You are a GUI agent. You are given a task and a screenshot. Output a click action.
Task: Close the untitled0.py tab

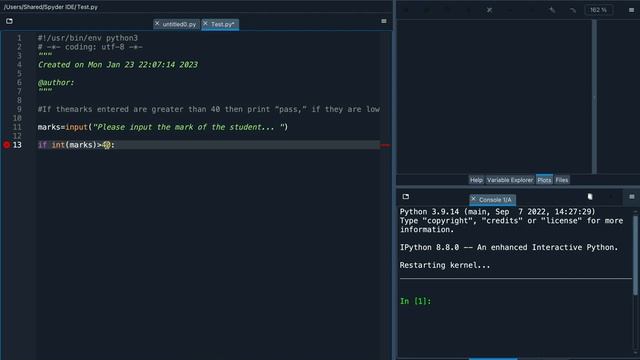pos(157,24)
